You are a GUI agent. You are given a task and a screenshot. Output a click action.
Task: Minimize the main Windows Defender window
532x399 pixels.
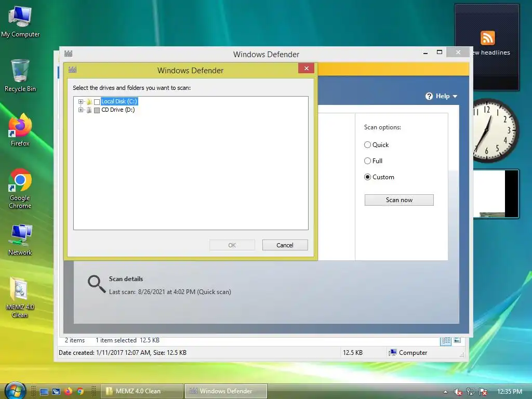pyautogui.click(x=425, y=52)
